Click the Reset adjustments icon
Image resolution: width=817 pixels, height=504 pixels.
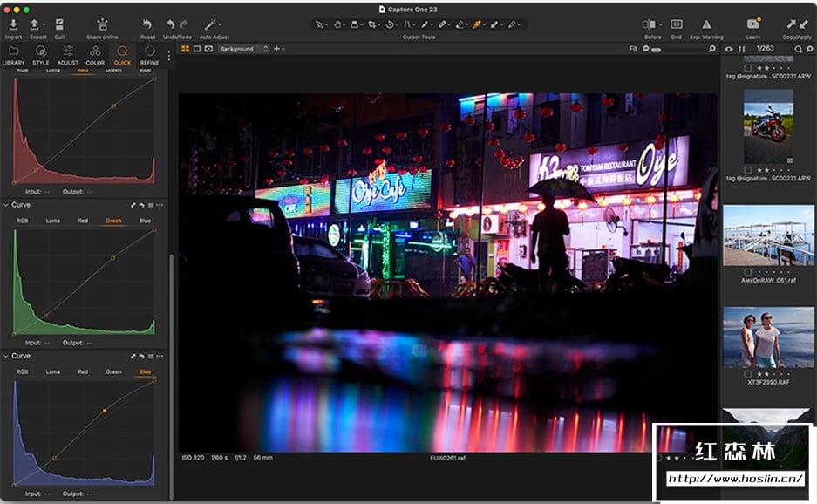pyautogui.click(x=147, y=25)
